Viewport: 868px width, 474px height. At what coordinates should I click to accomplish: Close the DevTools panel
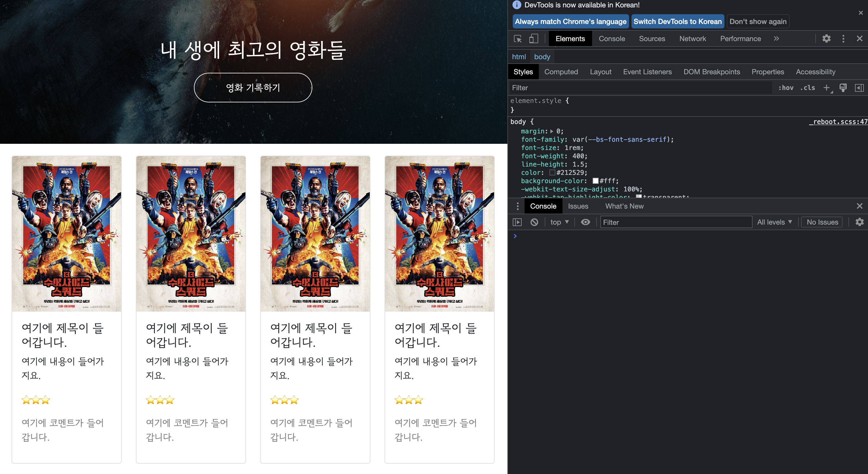pyautogui.click(x=860, y=39)
